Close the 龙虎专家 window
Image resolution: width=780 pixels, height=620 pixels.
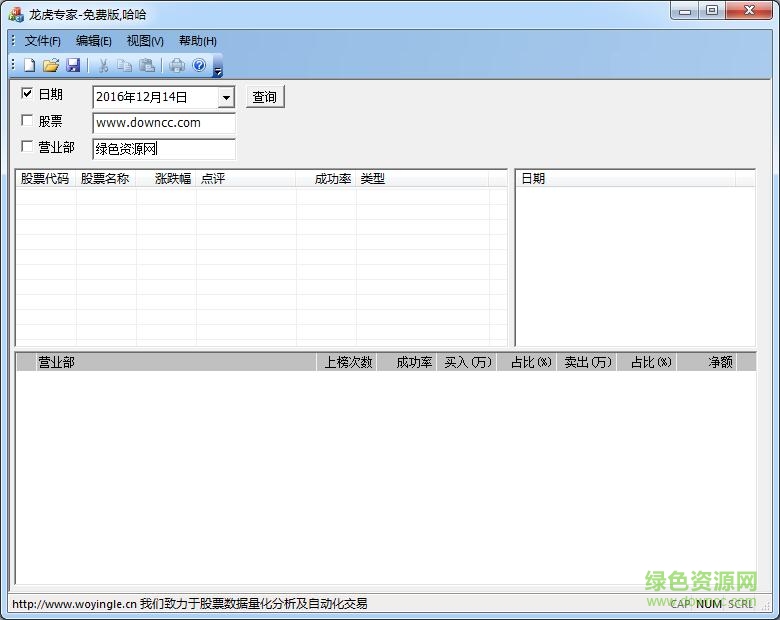749,11
